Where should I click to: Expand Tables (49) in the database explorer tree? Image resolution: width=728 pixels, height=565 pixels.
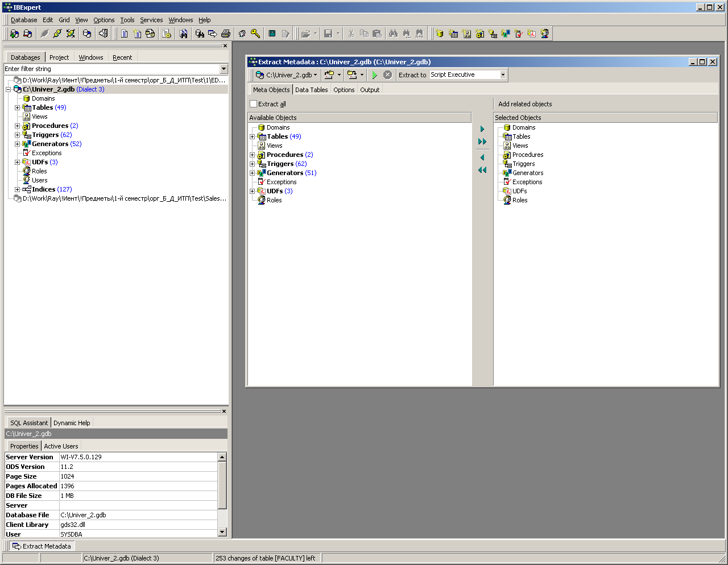pos(17,107)
